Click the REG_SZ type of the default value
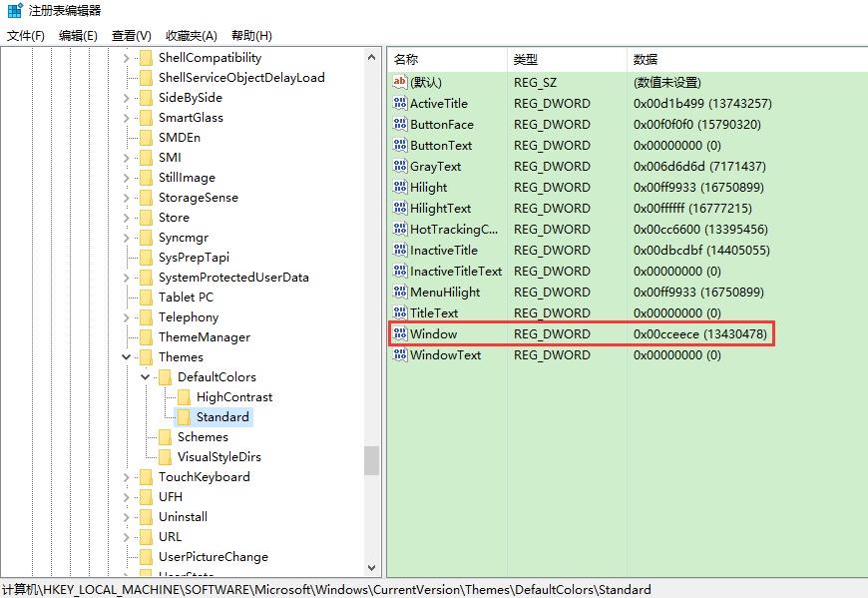The image size is (868, 598). [x=535, y=83]
